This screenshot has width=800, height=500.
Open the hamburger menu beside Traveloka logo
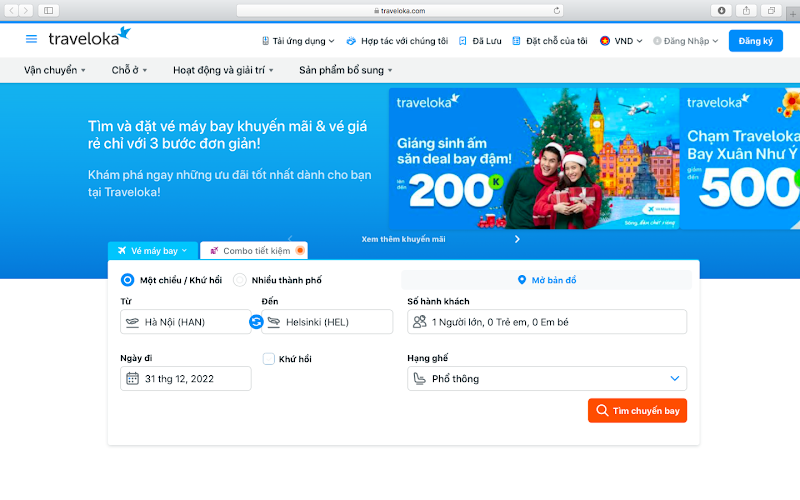31,39
